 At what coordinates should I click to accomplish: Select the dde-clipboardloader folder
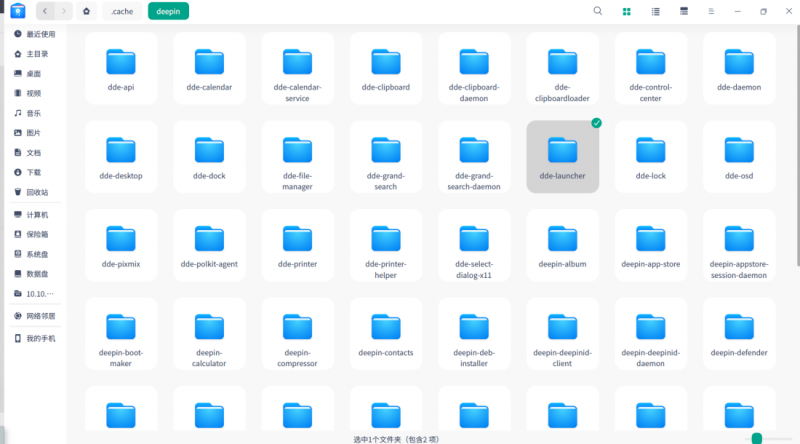(x=562, y=68)
